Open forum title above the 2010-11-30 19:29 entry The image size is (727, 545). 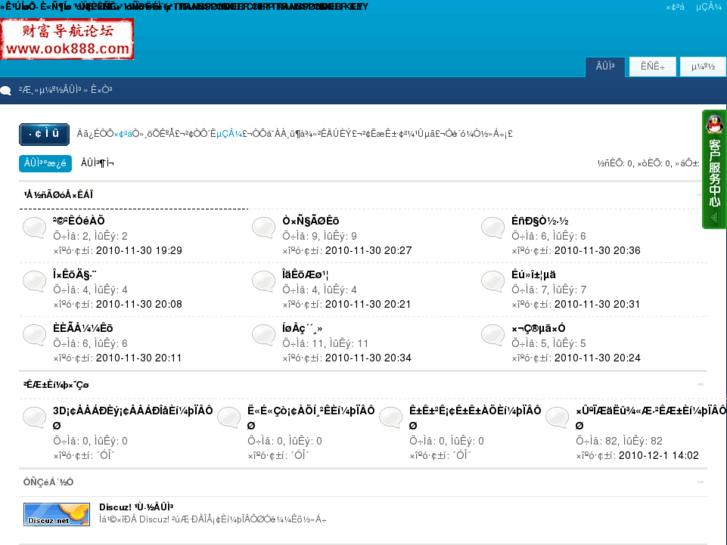point(79,221)
